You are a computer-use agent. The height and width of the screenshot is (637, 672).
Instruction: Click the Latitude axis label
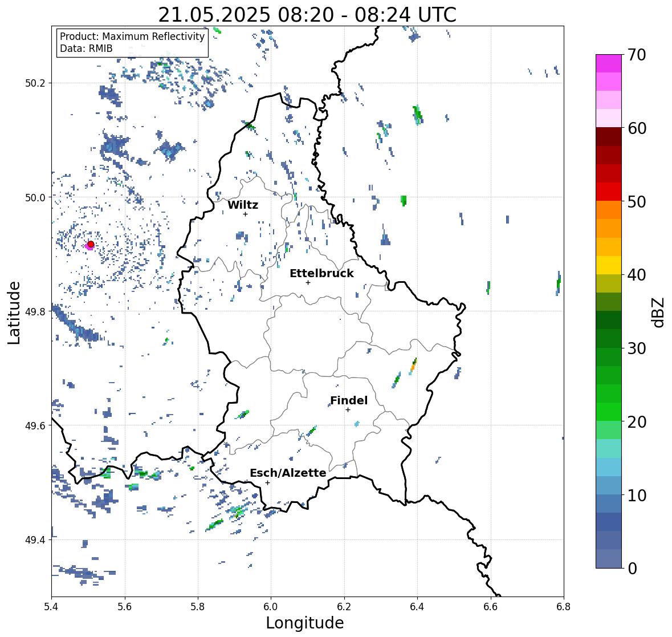[x=14, y=312]
